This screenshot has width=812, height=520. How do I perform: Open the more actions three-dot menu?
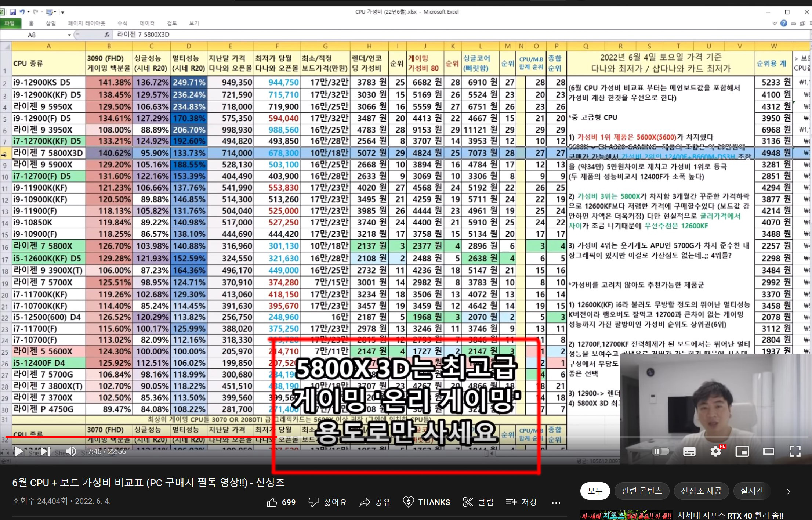(556, 502)
